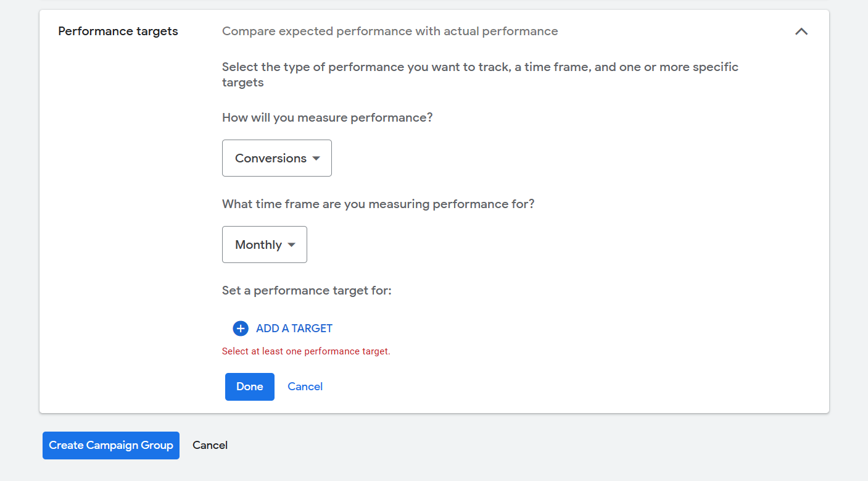Click the What time frame question label
This screenshot has height=481, width=868.
378,204
